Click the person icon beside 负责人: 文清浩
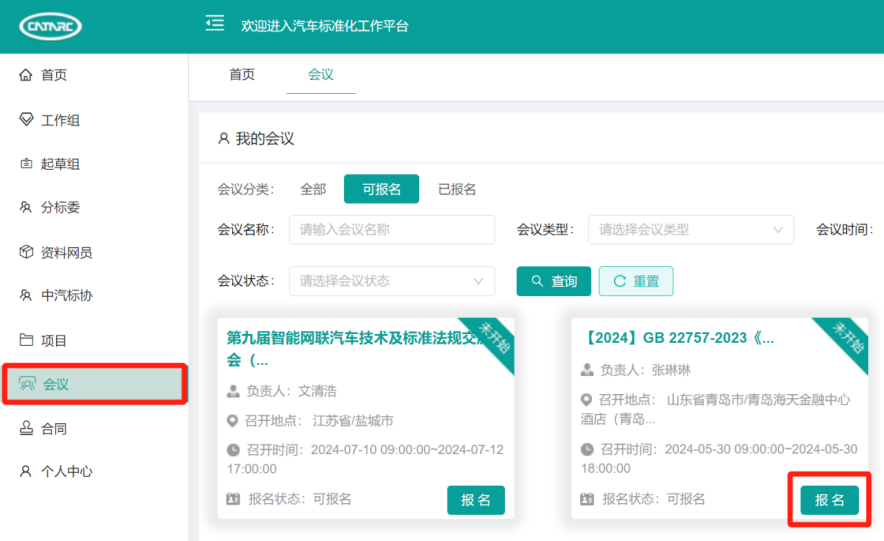The image size is (884, 541). pyautogui.click(x=233, y=391)
